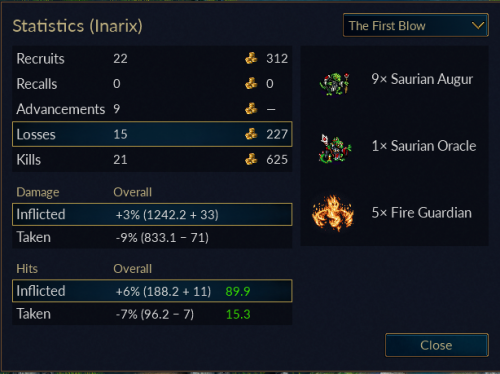Screen dimensions: 500x374
Task: Click the Fire Guardian flame sprite
Action: 333,213
